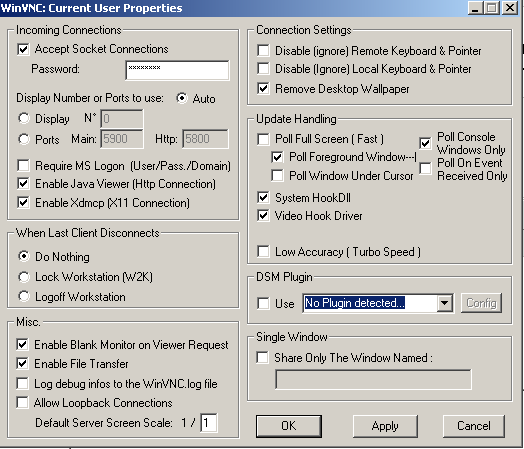Enable Poll Full Screen (Fast)
Image resolution: width=524 pixels, height=449 pixels.
coord(263,139)
